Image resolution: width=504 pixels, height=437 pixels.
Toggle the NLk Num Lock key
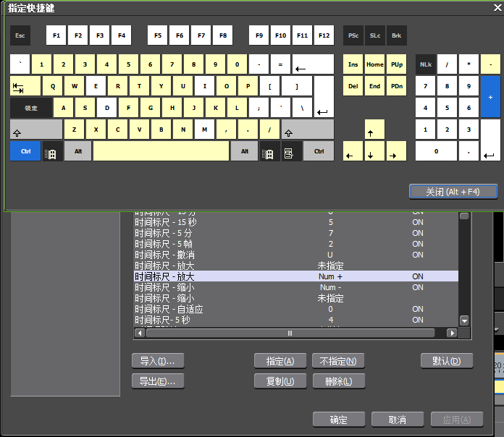pos(425,64)
